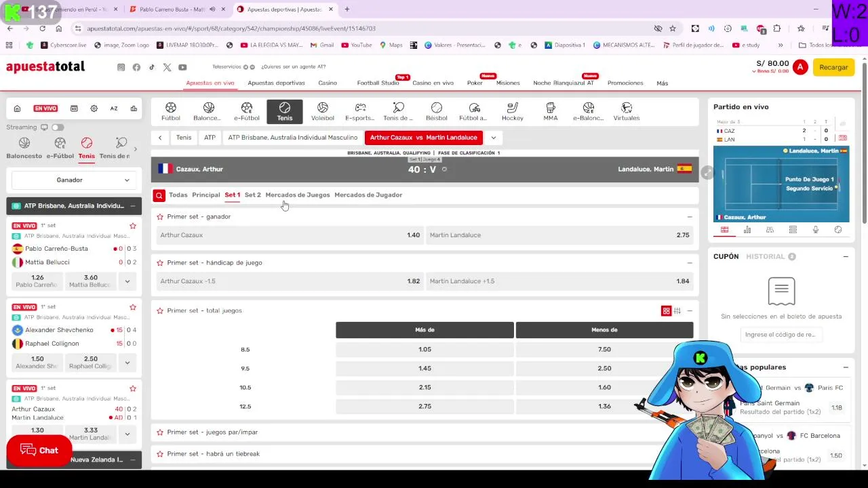Screen dimensions: 868x488
Task: Favorite the Primer set - total juegos market
Action: point(160,310)
